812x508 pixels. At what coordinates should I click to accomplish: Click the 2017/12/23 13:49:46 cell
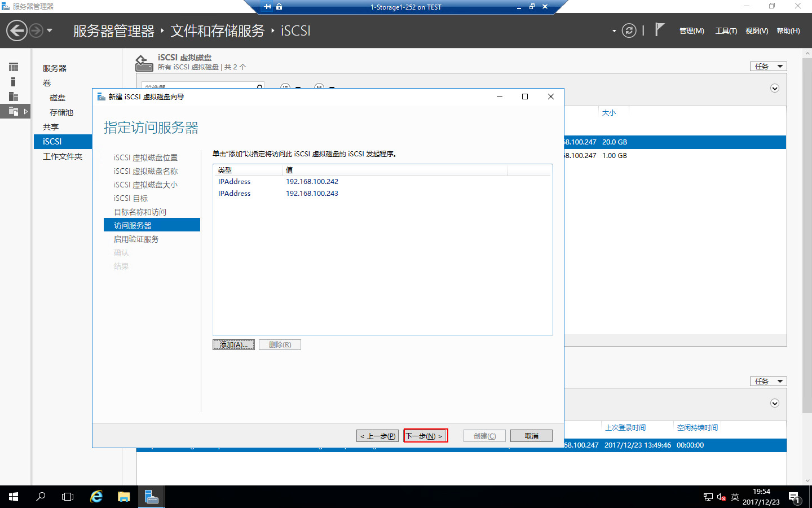pos(638,445)
